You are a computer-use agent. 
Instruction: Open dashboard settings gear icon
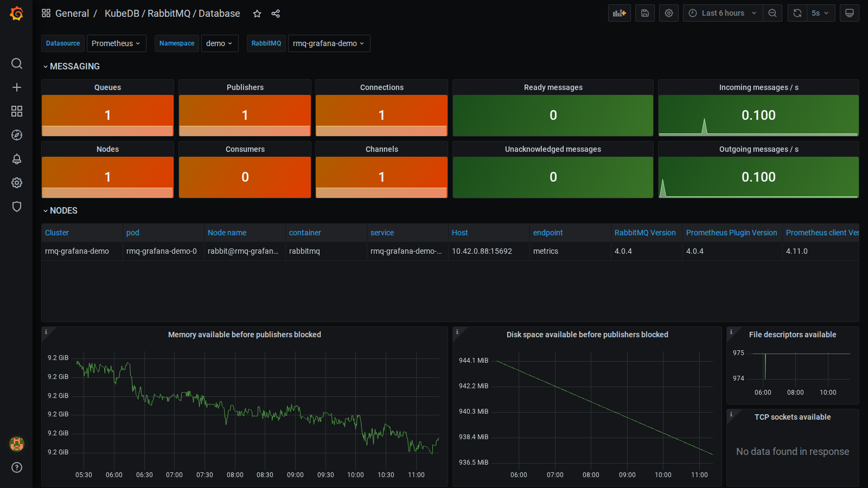[669, 13]
